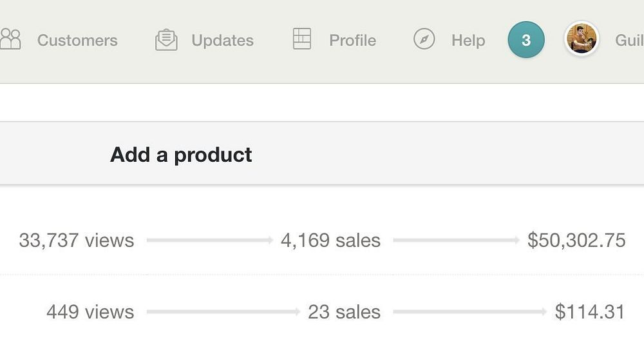The height and width of the screenshot is (363, 644).
Task: Open the Customers nav item
Action: point(77,40)
